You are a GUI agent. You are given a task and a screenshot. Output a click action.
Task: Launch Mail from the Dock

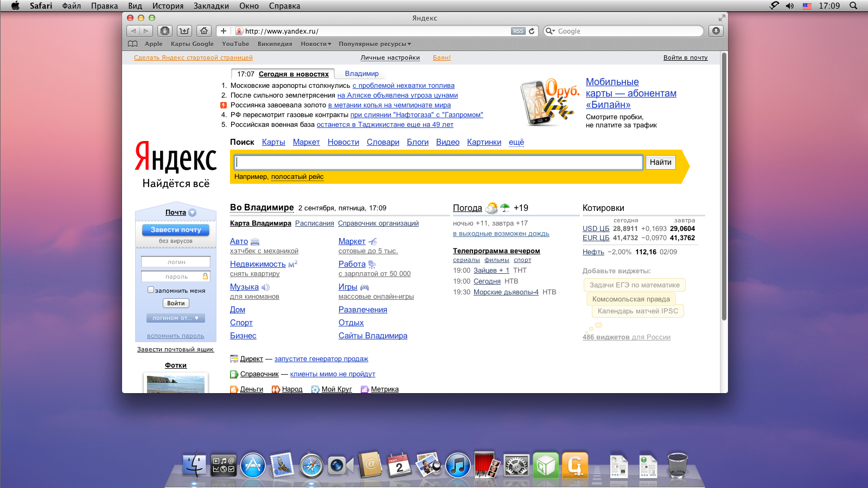(x=282, y=465)
